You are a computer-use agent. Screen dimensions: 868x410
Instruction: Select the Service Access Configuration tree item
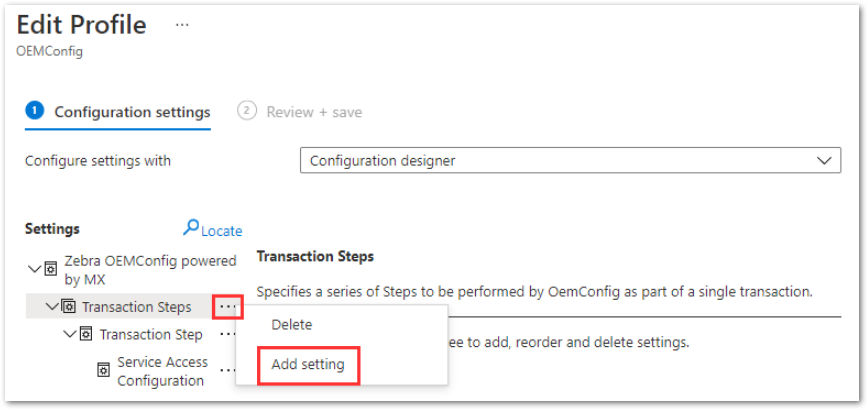[x=163, y=371]
